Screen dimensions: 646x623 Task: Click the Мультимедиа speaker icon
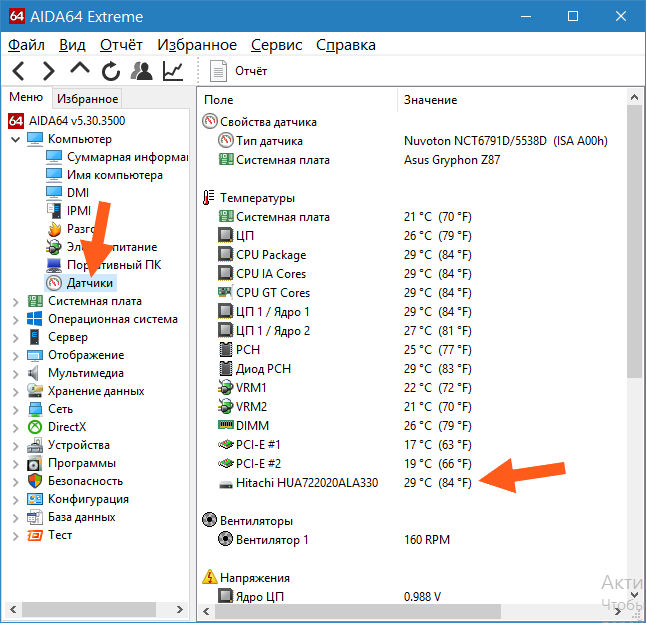[x=33, y=373]
